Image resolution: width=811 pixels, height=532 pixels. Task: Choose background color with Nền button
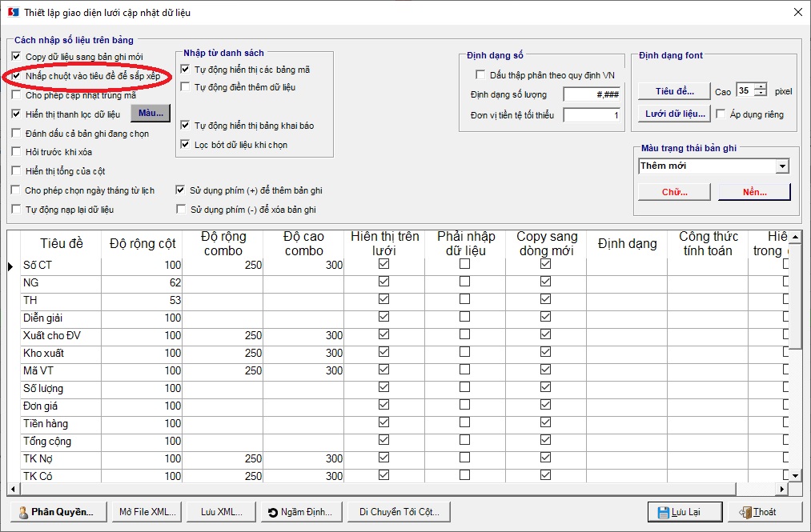coord(755,192)
